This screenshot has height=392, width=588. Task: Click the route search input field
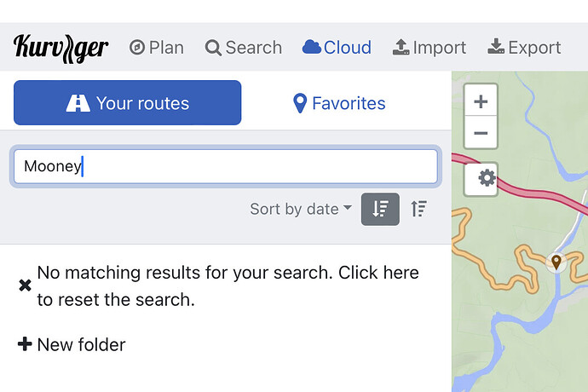pos(226,166)
